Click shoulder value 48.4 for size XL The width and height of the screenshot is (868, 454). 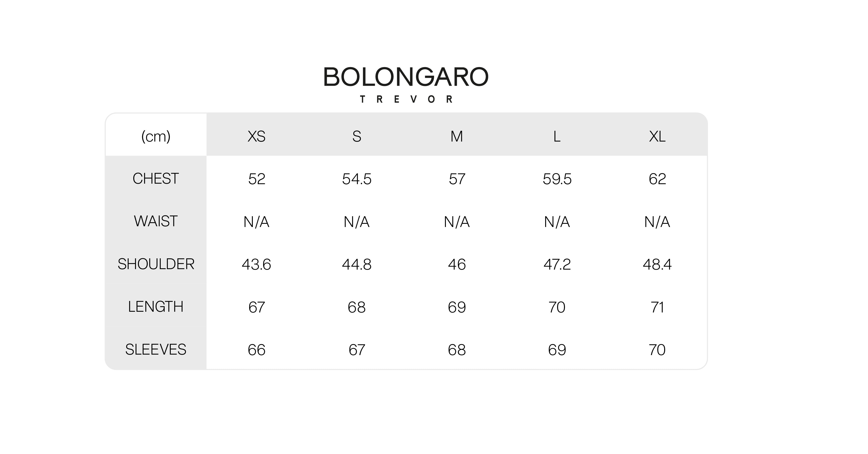(x=657, y=264)
